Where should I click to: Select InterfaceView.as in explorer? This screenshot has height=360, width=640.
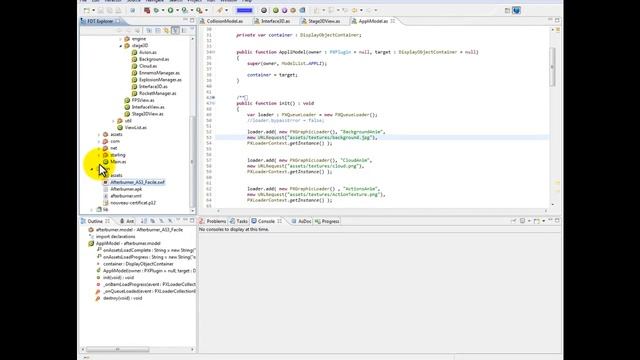[148, 107]
